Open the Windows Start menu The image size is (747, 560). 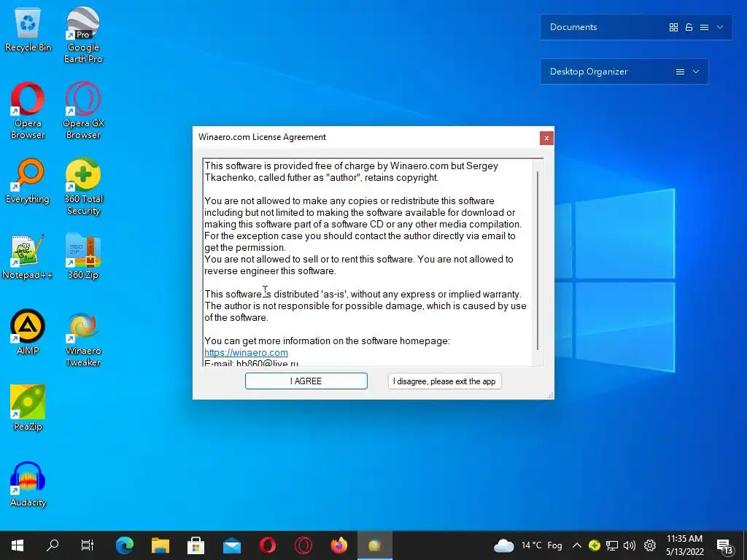18,545
